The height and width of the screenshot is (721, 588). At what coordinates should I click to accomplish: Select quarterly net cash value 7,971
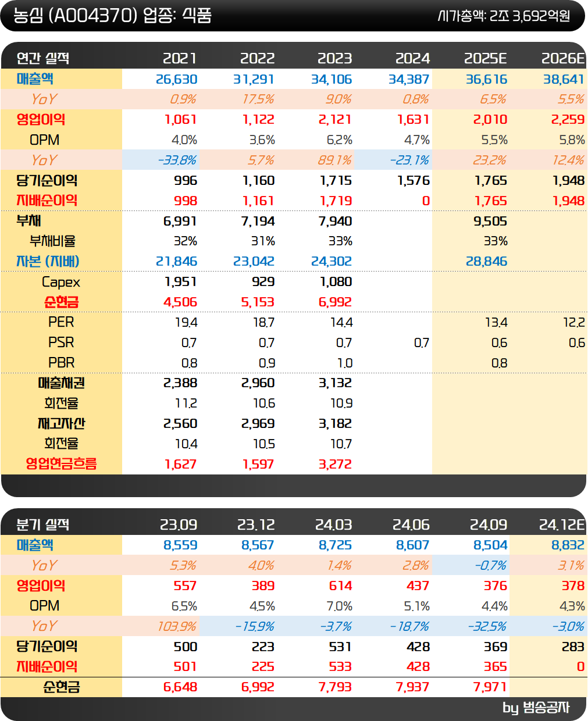tap(490, 687)
